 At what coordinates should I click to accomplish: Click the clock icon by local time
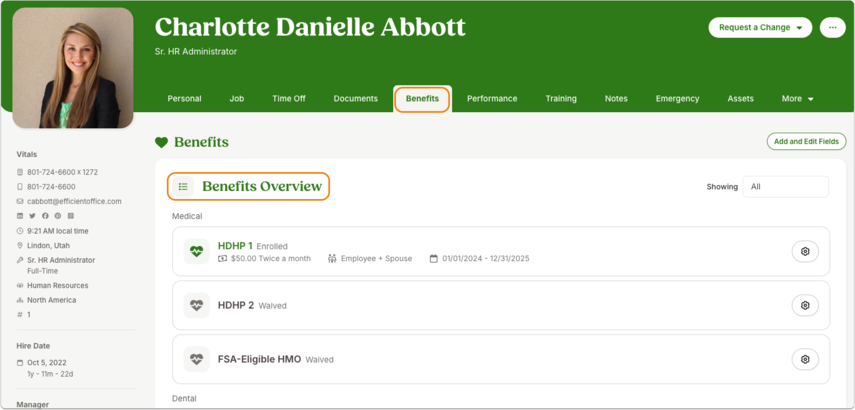tap(20, 231)
